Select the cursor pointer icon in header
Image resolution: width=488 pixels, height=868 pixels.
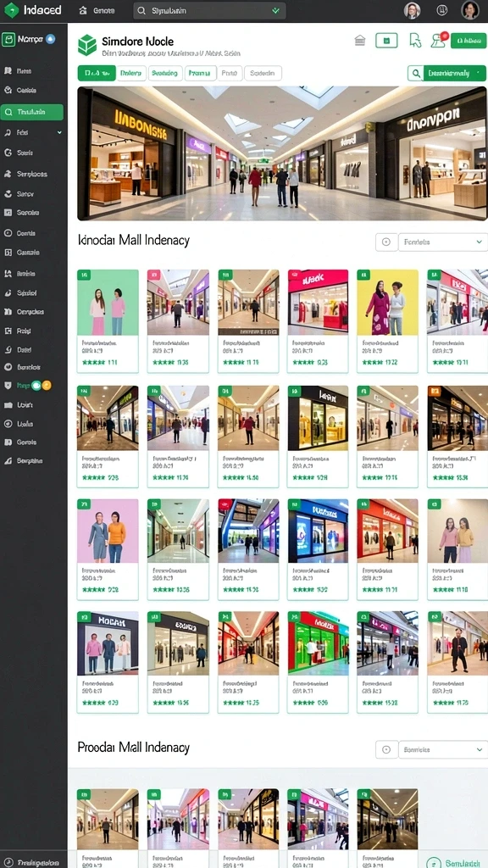[x=414, y=41]
